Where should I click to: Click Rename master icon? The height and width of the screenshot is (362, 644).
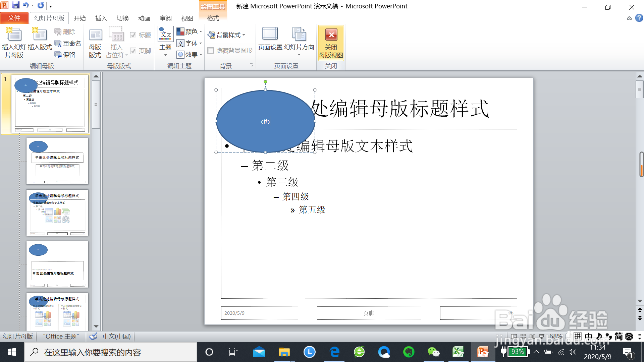58,44
